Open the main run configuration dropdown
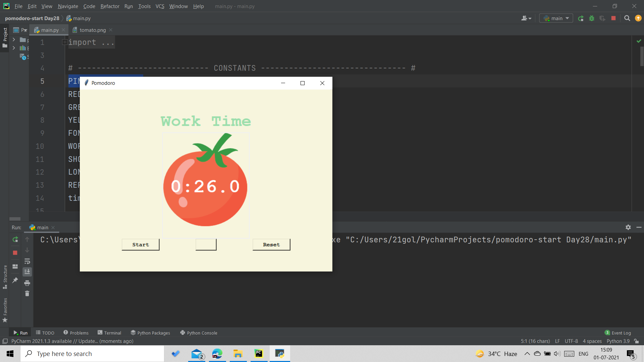This screenshot has height=362, width=644. click(x=555, y=18)
